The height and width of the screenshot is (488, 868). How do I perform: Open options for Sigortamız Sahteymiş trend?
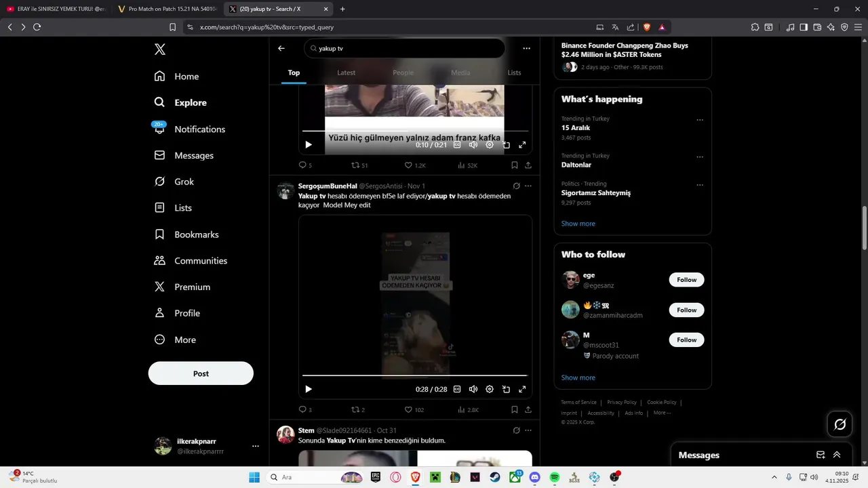point(700,185)
